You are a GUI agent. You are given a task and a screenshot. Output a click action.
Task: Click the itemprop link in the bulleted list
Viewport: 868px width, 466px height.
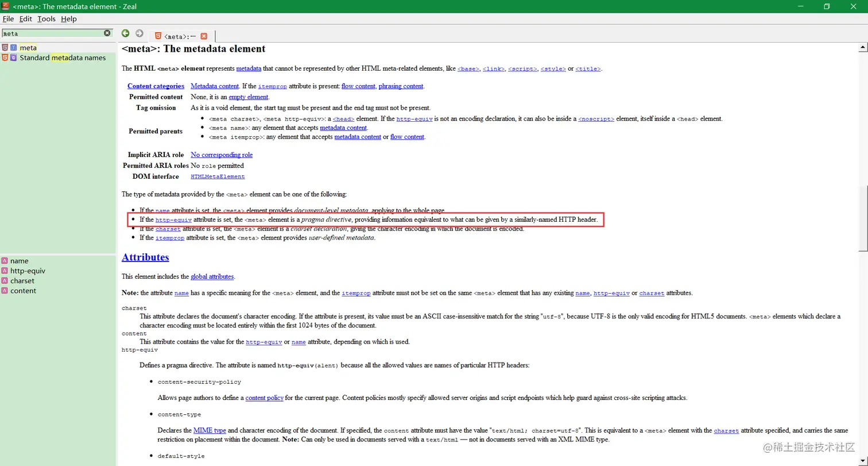coord(169,238)
